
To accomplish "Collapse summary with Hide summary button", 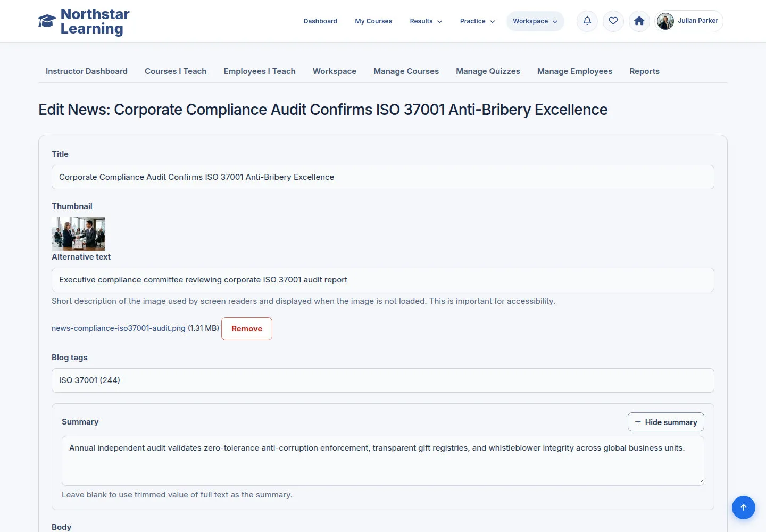I will point(666,422).
